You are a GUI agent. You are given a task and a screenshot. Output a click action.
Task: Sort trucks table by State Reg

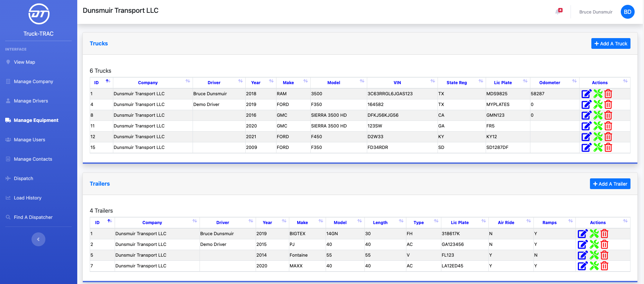pos(461,82)
